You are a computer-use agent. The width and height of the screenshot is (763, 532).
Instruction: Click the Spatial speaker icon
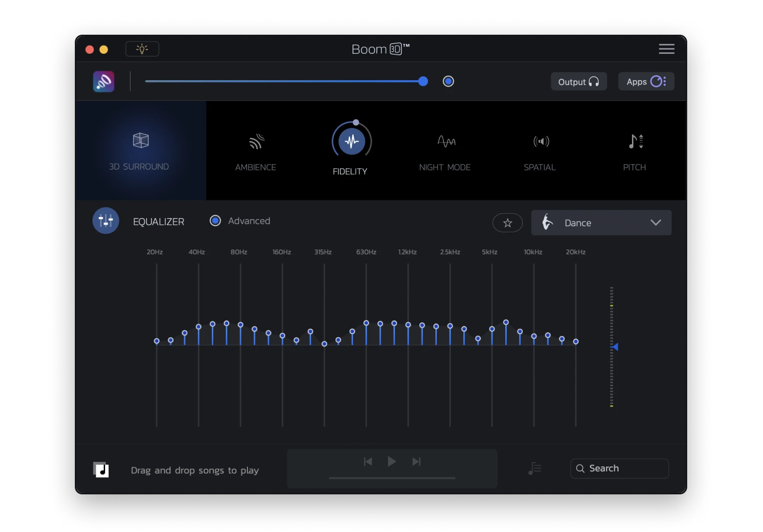point(541,141)
